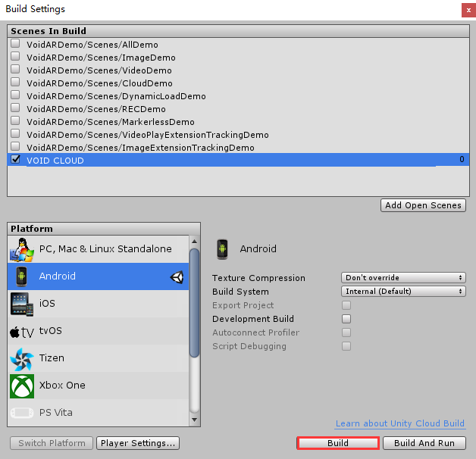Click the Apple tvOS icon

coord(22,333)
